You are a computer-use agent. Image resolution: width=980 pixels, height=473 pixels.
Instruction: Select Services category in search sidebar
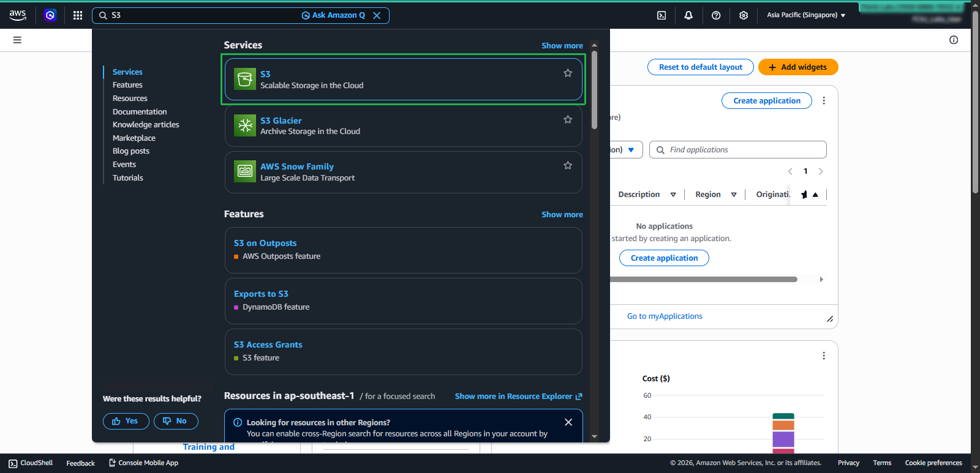[127, 72]
